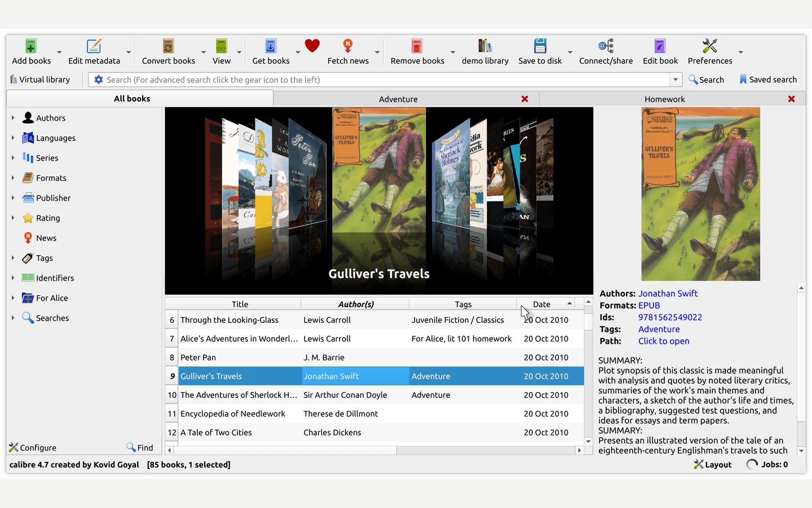Click the Jobs: 0 indicator

(767, 465)
